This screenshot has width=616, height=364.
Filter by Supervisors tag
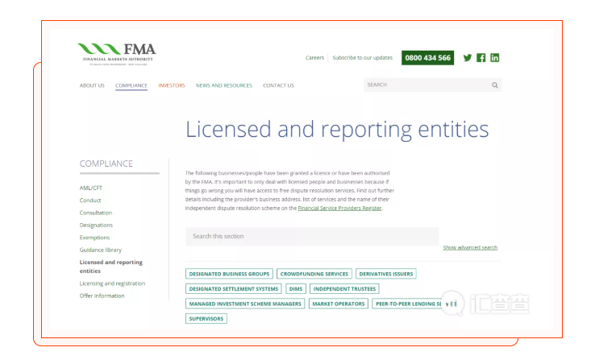206,319
